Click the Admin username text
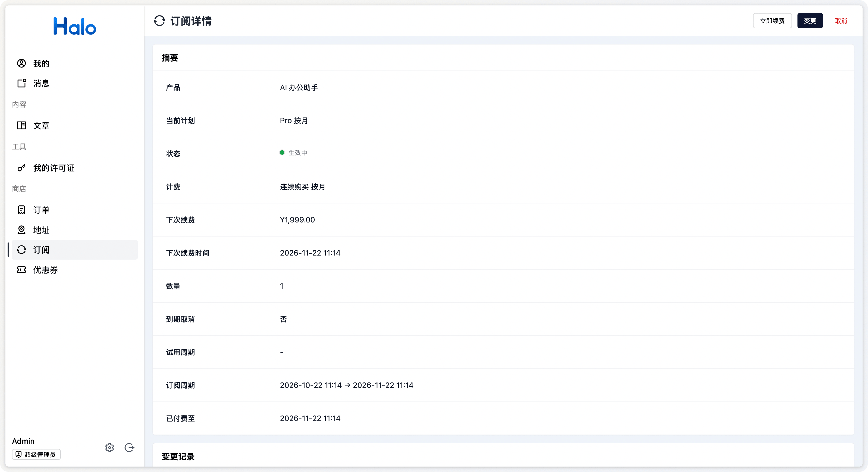The width and height of the screenshot is (868, 472). (x=23, y=441)
